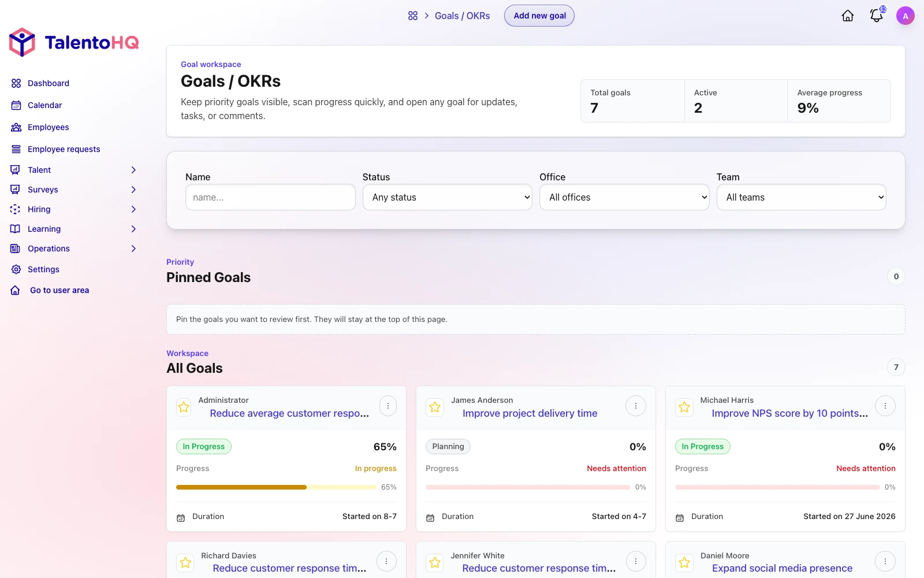Select Go to user area
This screenshot has height=578, width=924.
(59, 290)
